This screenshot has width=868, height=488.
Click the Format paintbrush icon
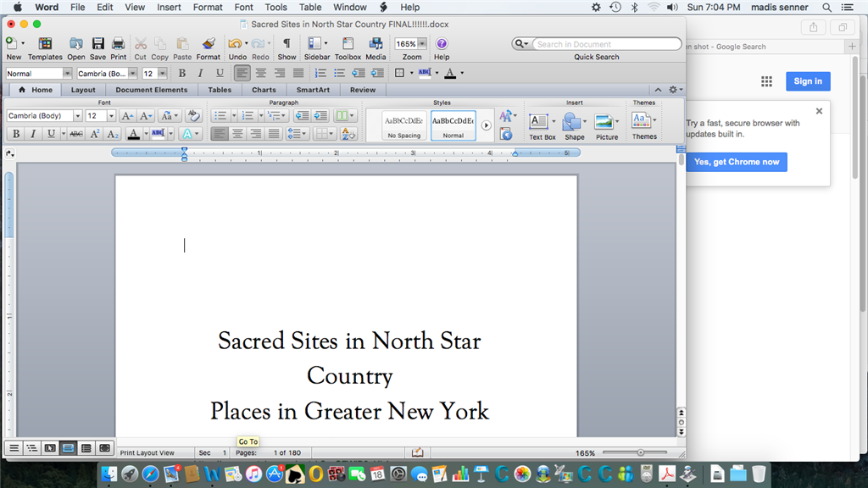tap(209, 44)
